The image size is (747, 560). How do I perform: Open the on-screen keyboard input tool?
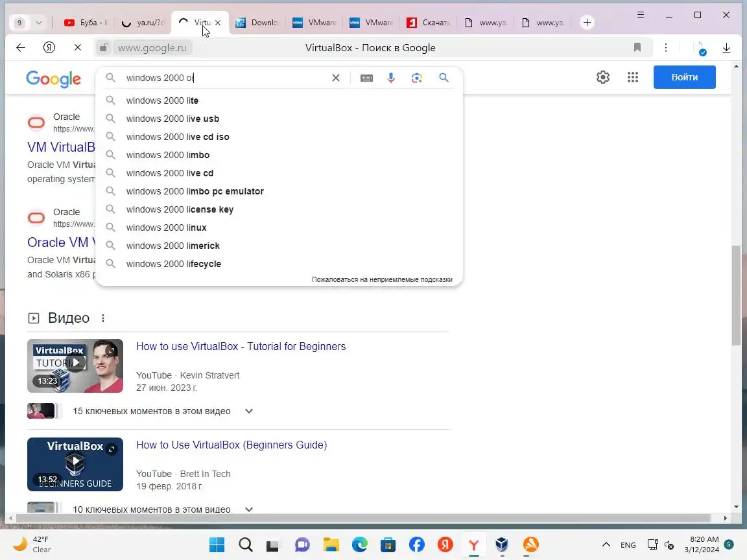click(366, 78)
